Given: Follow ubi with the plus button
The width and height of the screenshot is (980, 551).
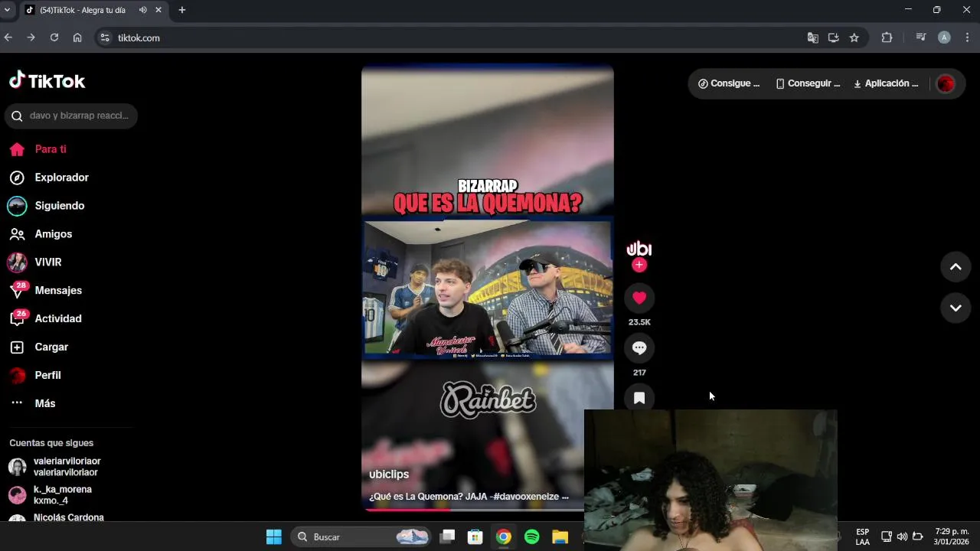Looking at the screenshot, I should coord(639,265).
